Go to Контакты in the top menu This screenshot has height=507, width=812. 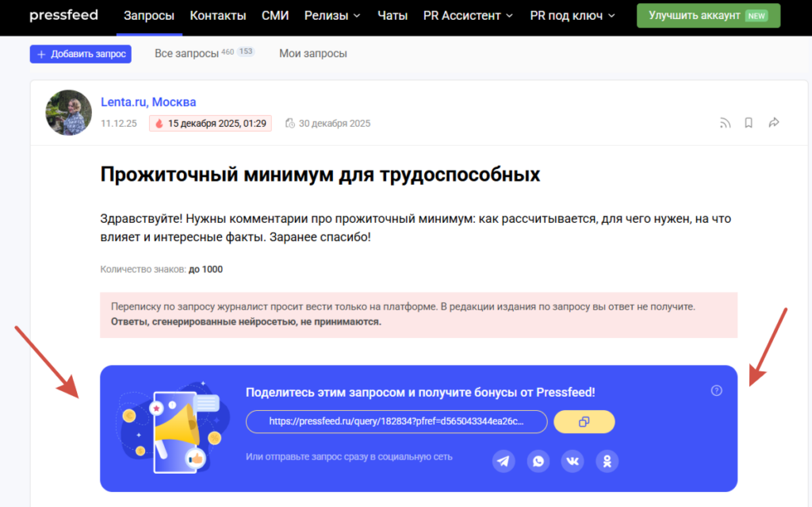(217, 16)
